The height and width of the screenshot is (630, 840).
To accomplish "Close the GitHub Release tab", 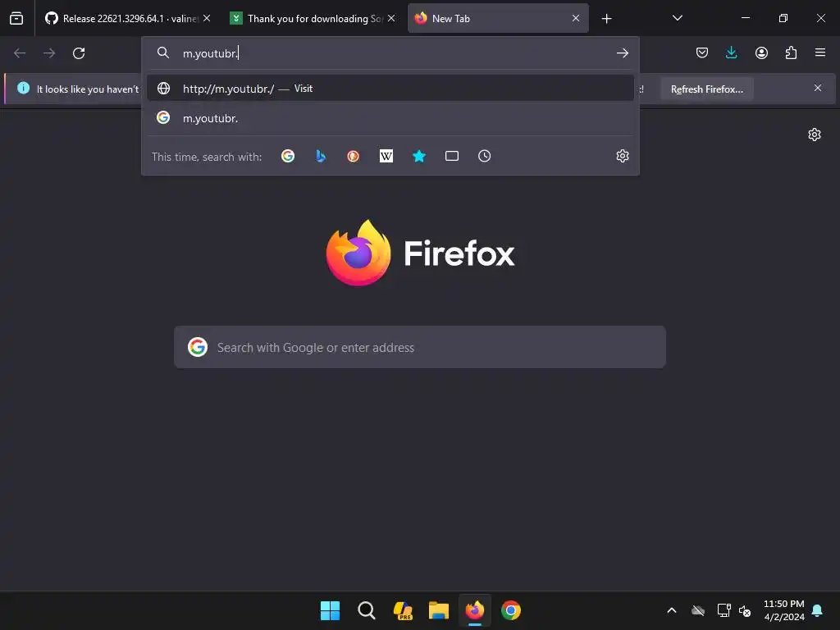I will coord(207,18).
